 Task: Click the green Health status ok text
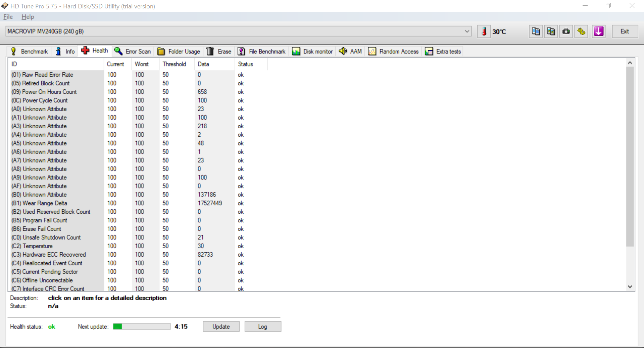coord(51,327)
